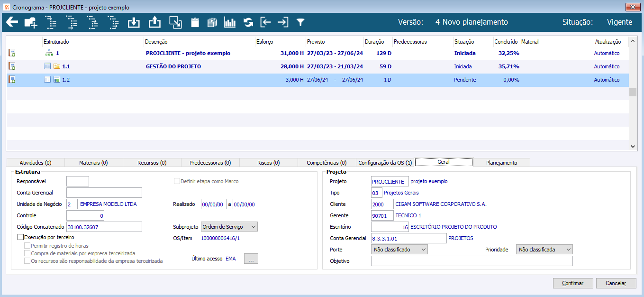Switch to the Atividades (0) tab

[x=36, y=163]
